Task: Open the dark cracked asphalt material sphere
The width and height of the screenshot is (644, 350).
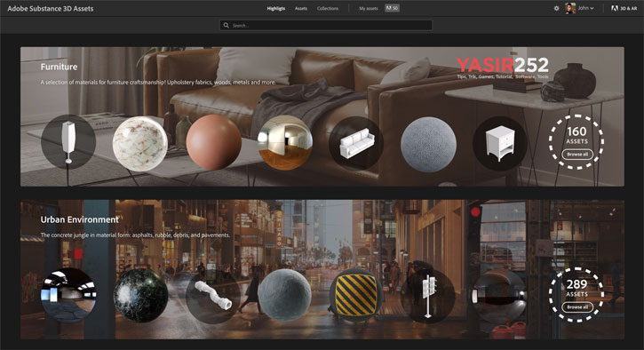Action: tap(141, 295)
